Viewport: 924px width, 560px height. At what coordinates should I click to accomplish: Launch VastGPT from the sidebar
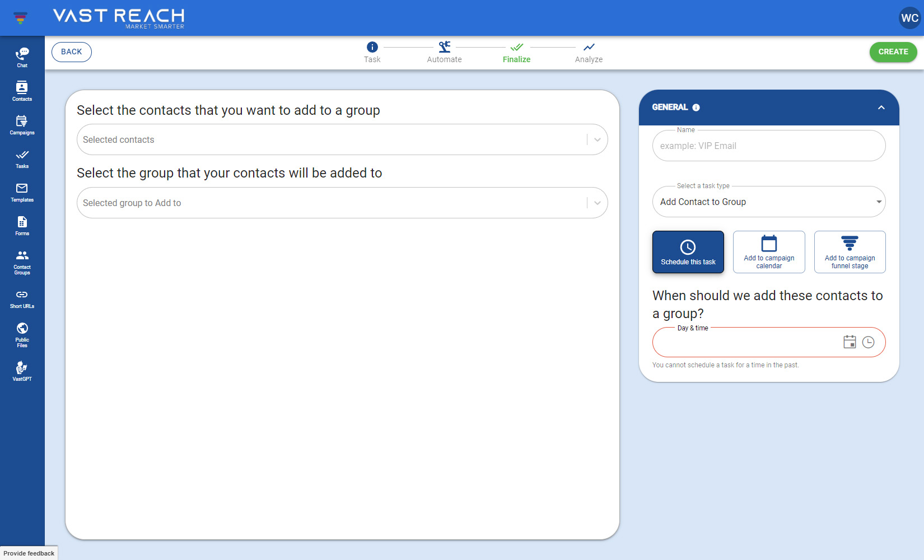pos(22,371)
